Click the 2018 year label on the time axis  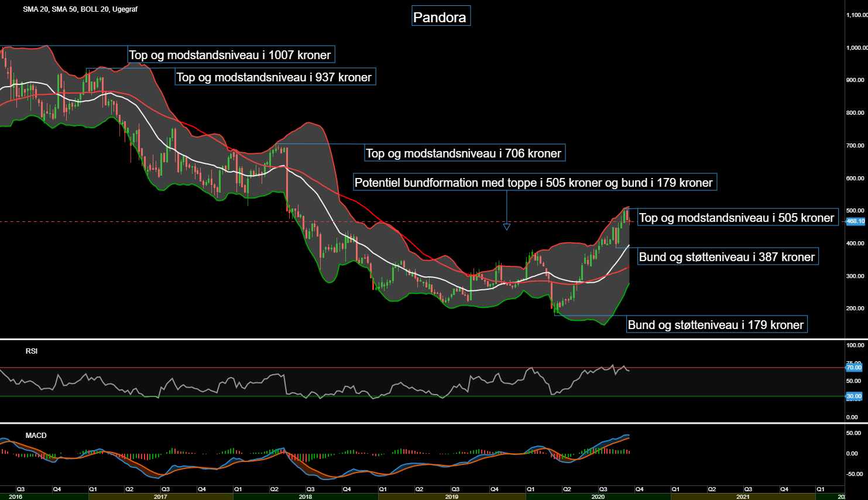tap(306, 497)
